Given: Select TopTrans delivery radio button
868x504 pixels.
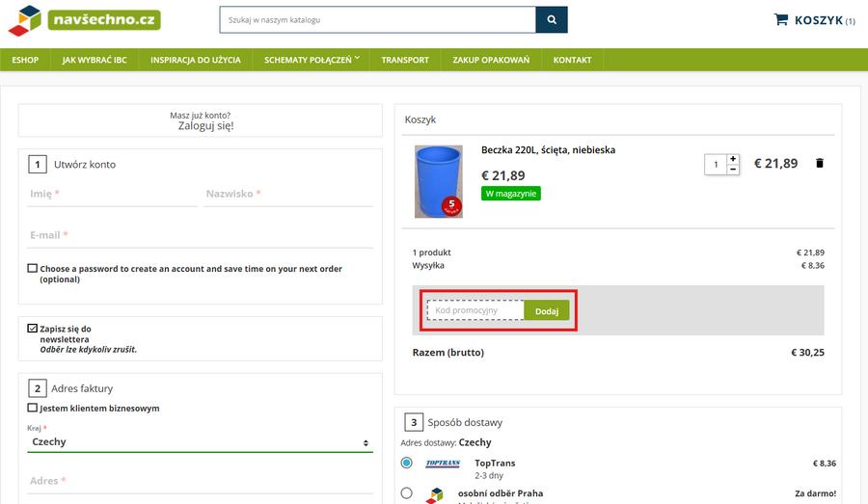Looking at the screenshot, I should coord(406,464).
